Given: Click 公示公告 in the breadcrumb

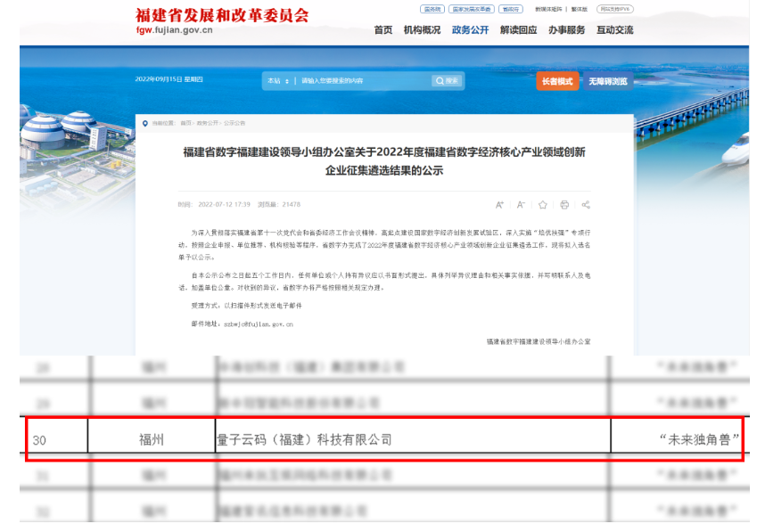Looking at the screenshot, I should [234, 123].
